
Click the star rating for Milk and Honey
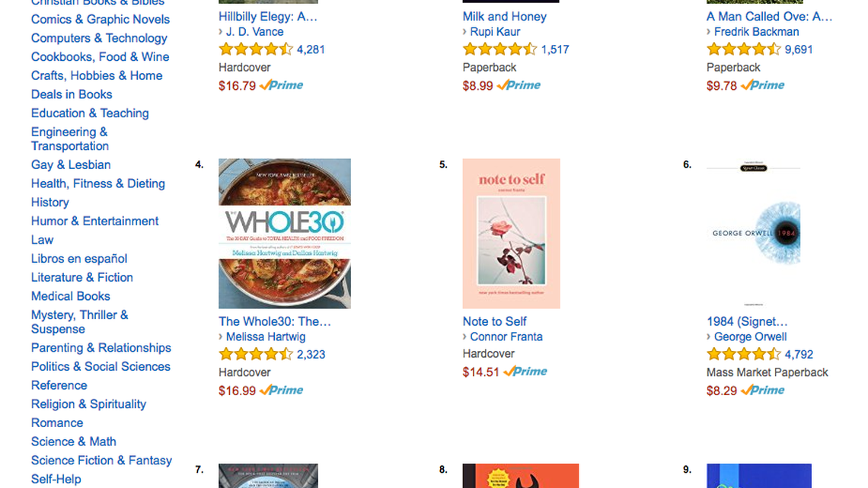[x=499, y=49]
